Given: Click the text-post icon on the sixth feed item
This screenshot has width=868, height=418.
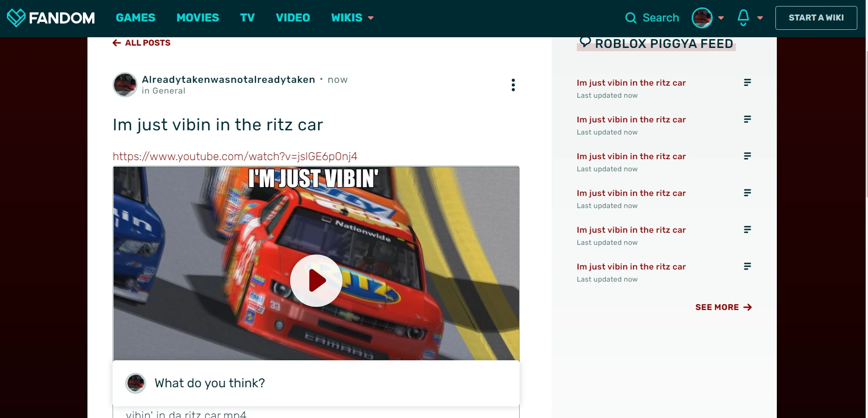Looking at the screenshot, I should (x=748, y=266).
